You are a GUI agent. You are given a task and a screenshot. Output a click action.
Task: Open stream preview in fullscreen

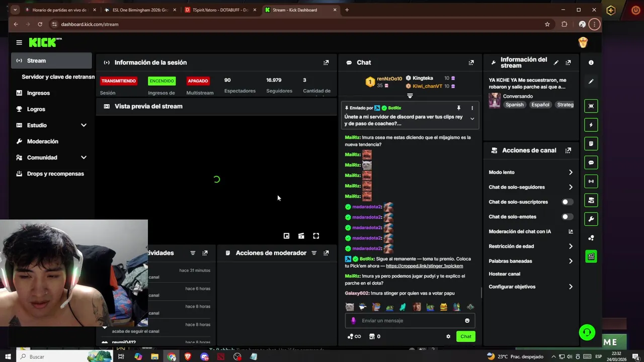coord(316,236)
